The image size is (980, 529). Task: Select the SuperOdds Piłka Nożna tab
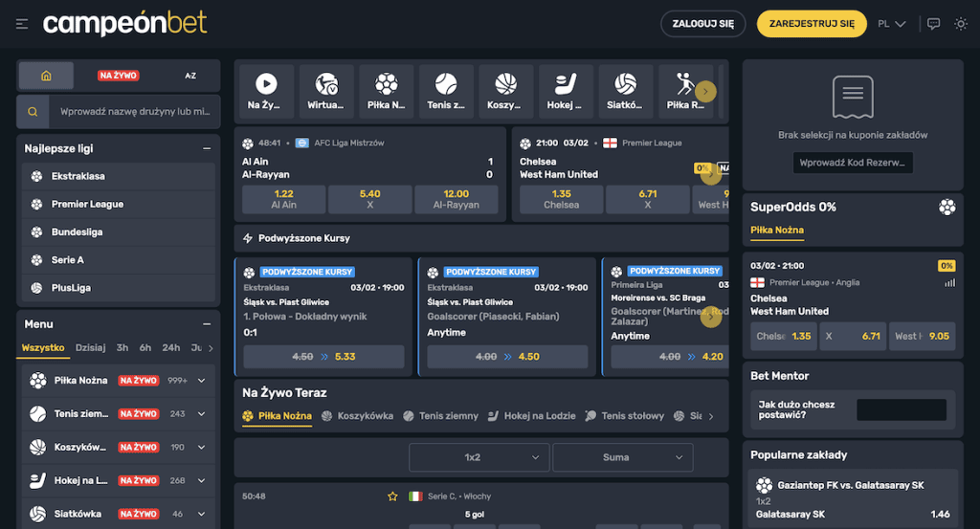coord(777,230)
